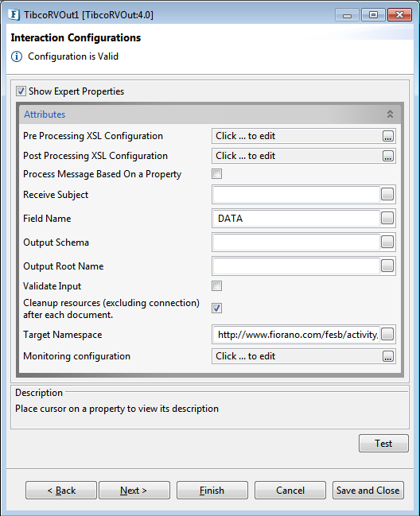This screenshot has width=420, height=516.
Task: Click the Finish button
Action: tap(212, 491)
